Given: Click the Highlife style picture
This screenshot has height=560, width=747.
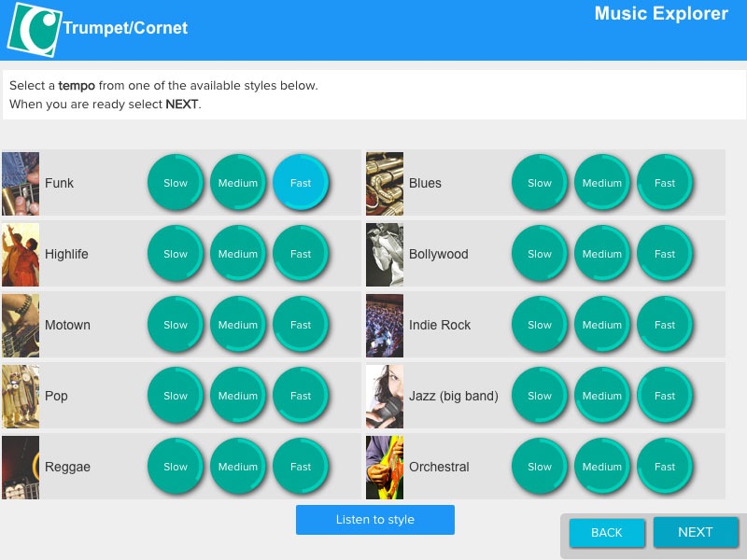Looking at the screenshot, I should coord(21,255).
